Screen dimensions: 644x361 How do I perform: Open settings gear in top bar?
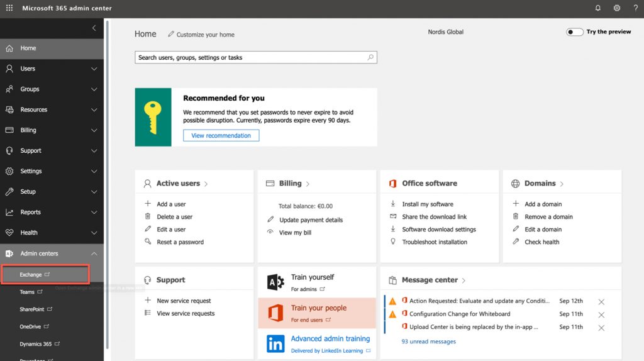pyautogui.click(x=617, y=8)
